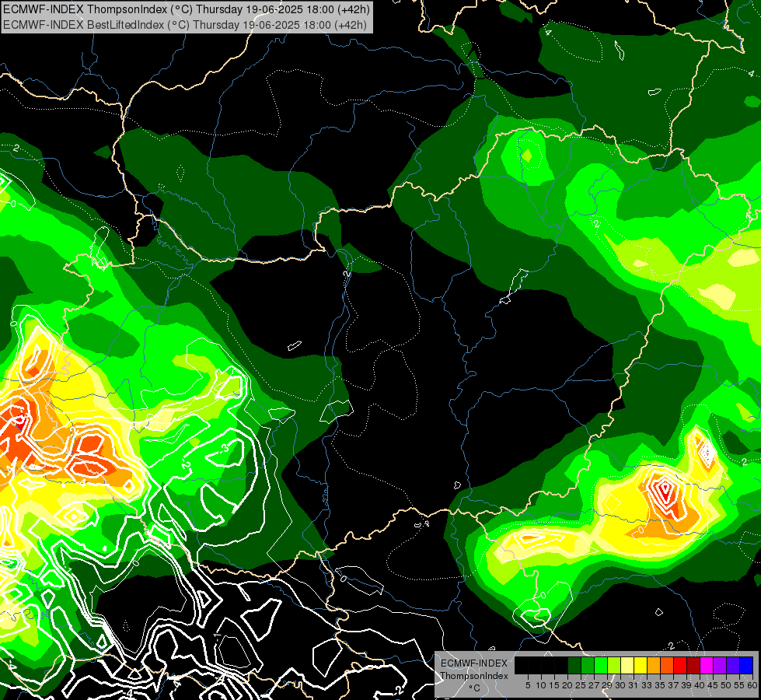This screenshot has height=700, width=761.
Task: Click the legend's ThompsonIndex label
Action: [x=474, y=676]
